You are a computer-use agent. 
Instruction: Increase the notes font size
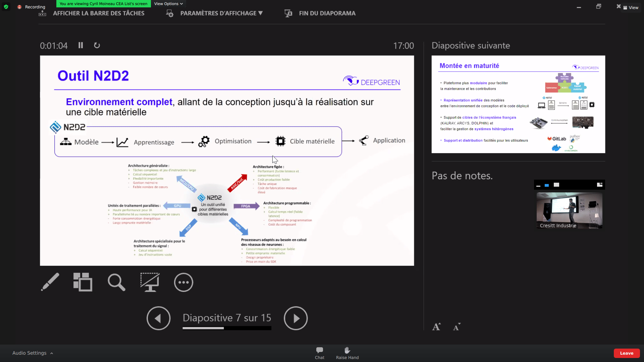tap(436, 327)
